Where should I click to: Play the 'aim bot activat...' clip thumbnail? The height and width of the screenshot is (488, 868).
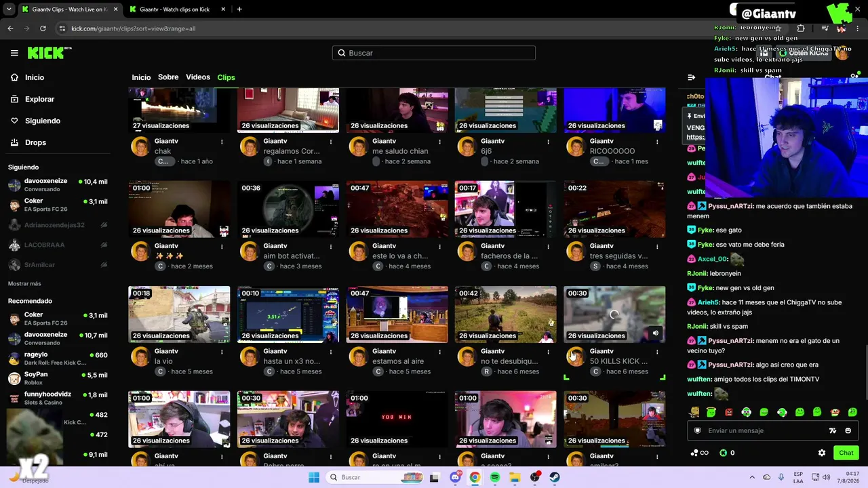288,209
